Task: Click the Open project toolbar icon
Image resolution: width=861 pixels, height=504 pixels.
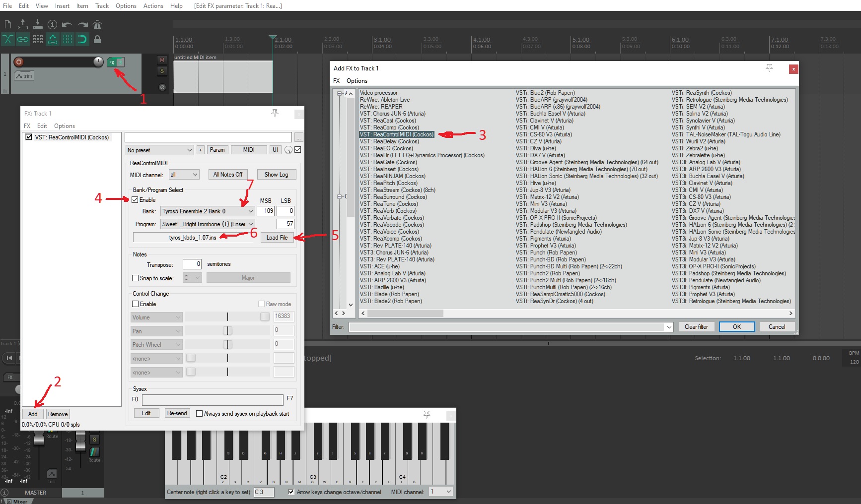Action: tap(22, 24)
